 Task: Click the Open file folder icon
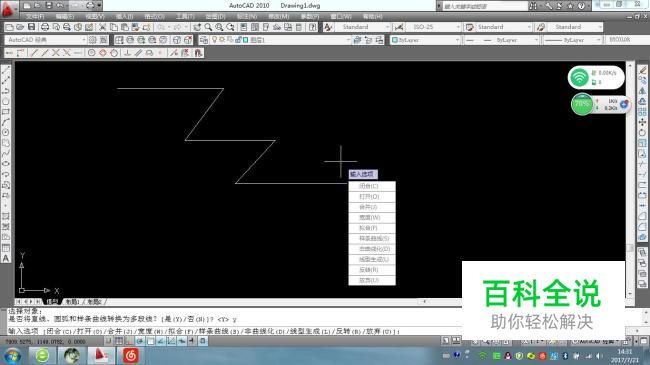(x=20, y=27)
